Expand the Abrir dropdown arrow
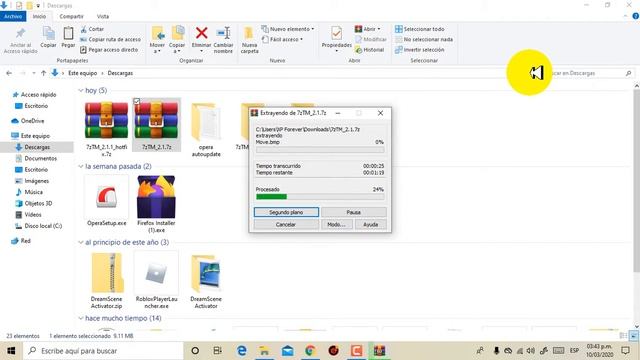 (x=379, y=29)
